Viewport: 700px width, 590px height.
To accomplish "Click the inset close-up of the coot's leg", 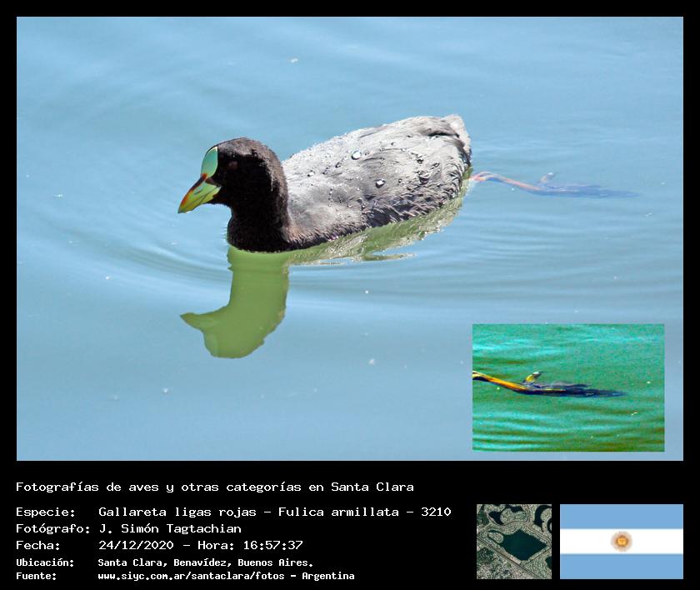I will (567, 387).
